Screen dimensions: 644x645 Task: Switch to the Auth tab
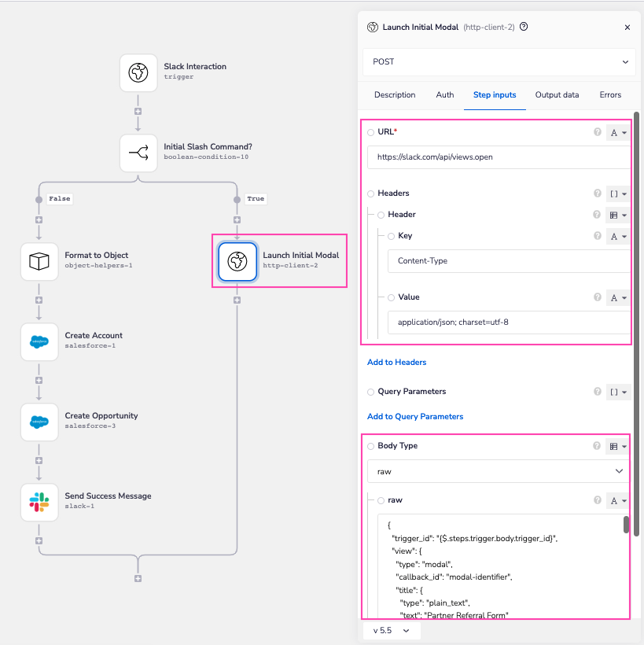pos(444,94)
